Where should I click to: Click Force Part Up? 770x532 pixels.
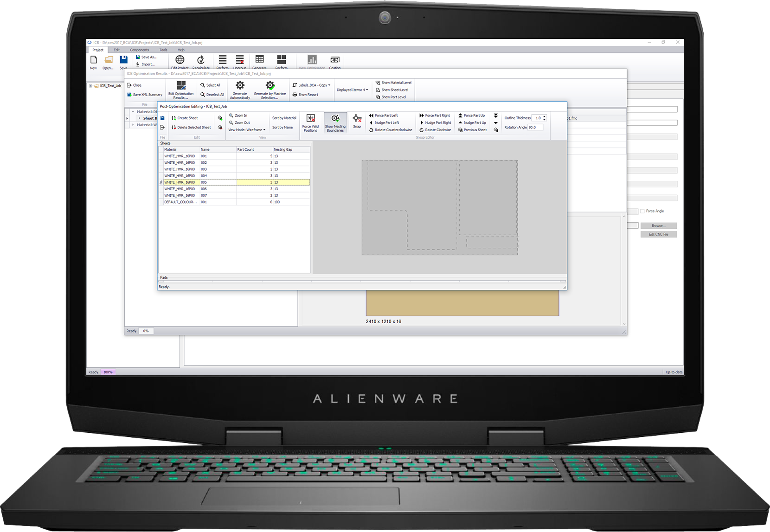tap(472, 115)
